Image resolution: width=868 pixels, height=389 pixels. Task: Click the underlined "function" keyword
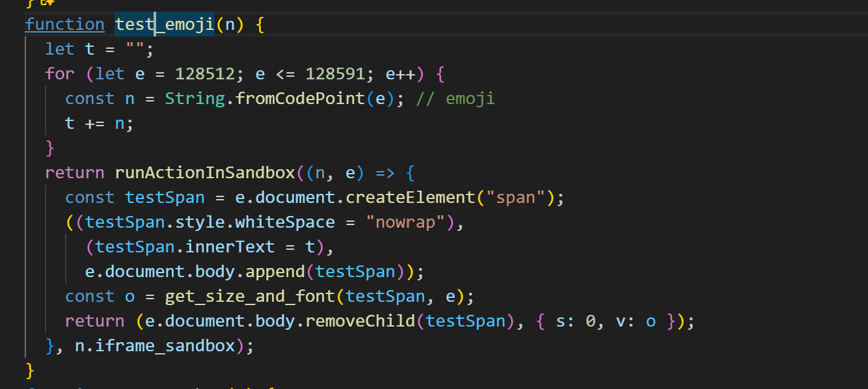pos(64,25)
